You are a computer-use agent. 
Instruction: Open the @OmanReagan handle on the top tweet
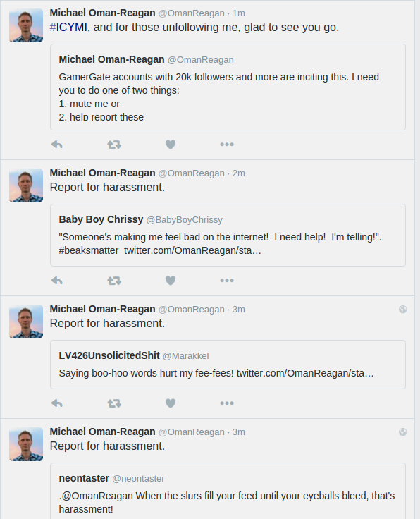(x=192, y=13)
